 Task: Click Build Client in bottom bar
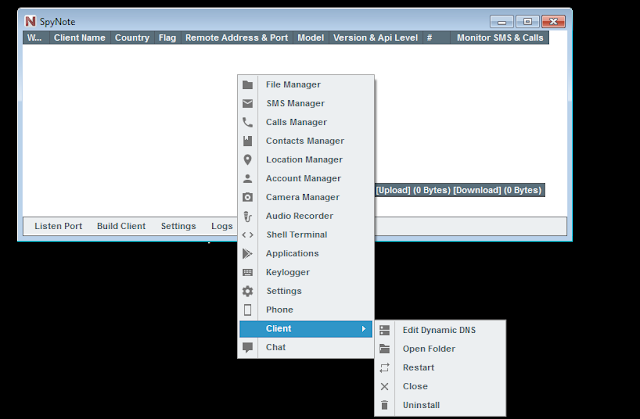[x=121, y=226]
